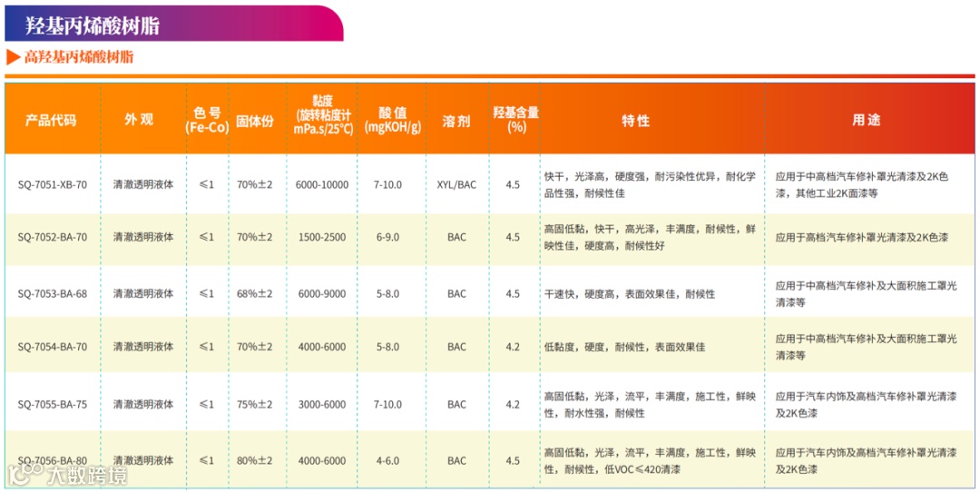Image resolution: width=980 pixels, height=493 pixels.
Task: Click the ≤1 value in SQ-7054-BA-70 row
Action: click(207, 347)
